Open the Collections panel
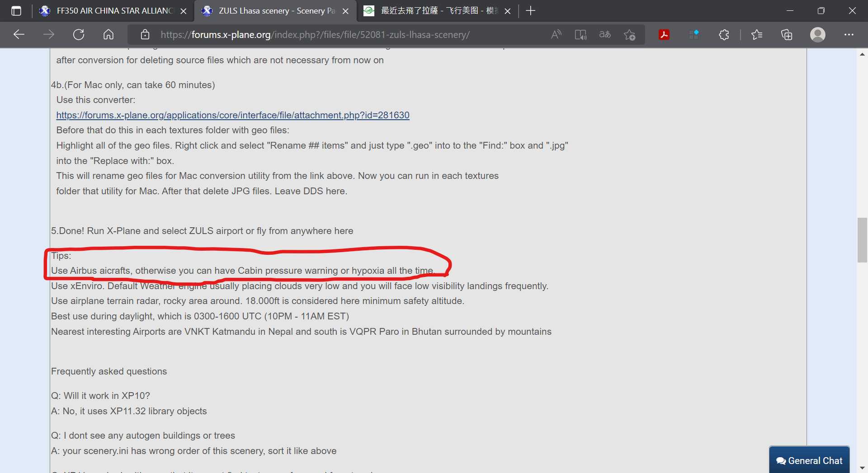Viewport: 868px width, 473px height. [787, 35]
